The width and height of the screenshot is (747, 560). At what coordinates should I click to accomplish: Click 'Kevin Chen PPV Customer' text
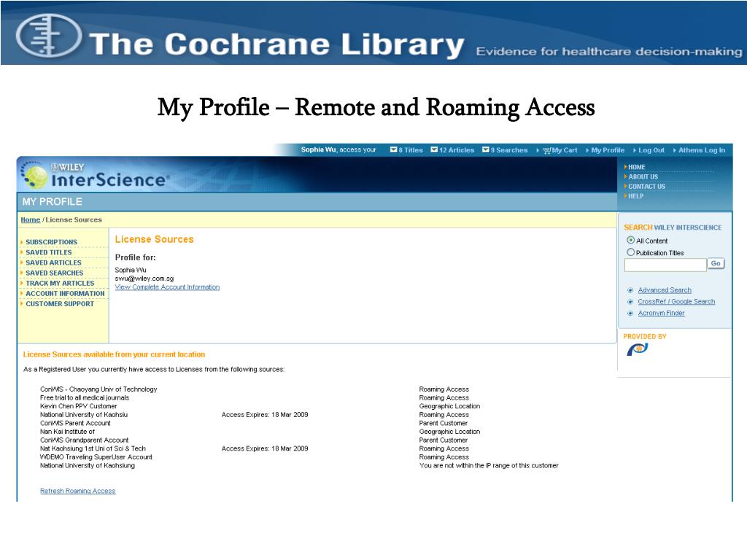79,406
